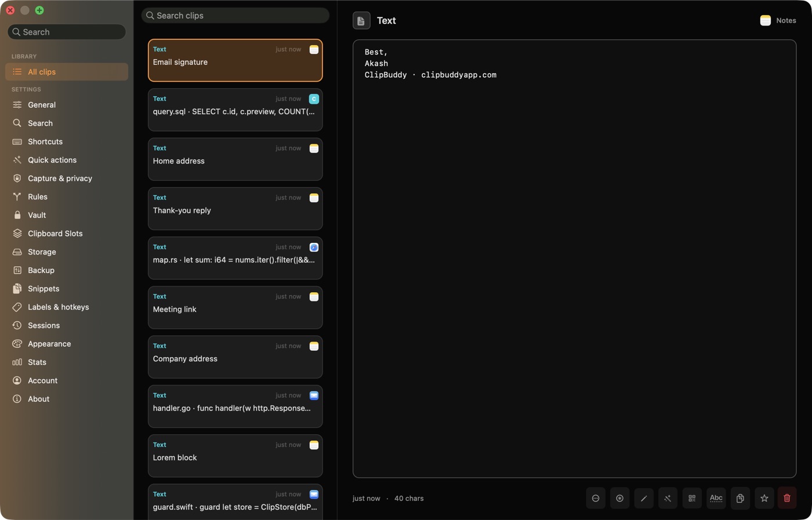This screenshot has width=812, height=520.
Task: Generate QR code for this clip
Action: coord(692,498)
